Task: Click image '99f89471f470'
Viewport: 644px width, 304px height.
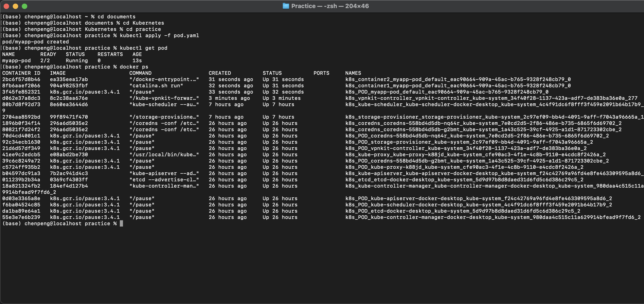Action: pyautogui.click(x=69, y=117)
